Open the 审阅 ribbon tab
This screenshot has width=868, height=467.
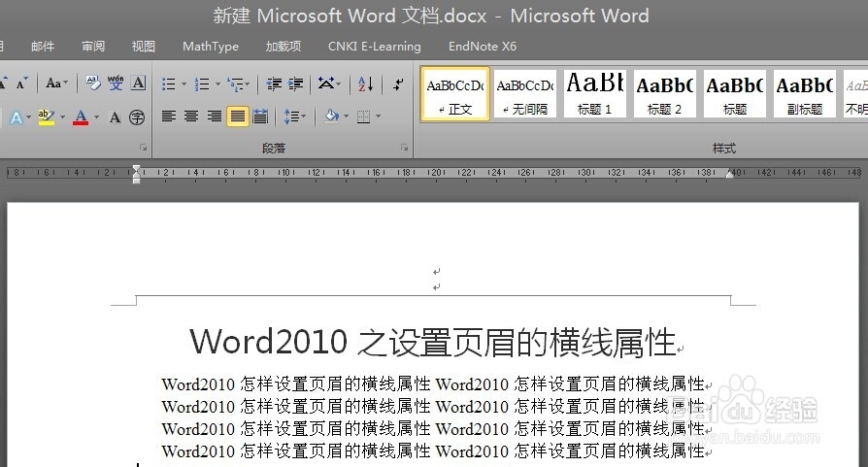(93, 46)
